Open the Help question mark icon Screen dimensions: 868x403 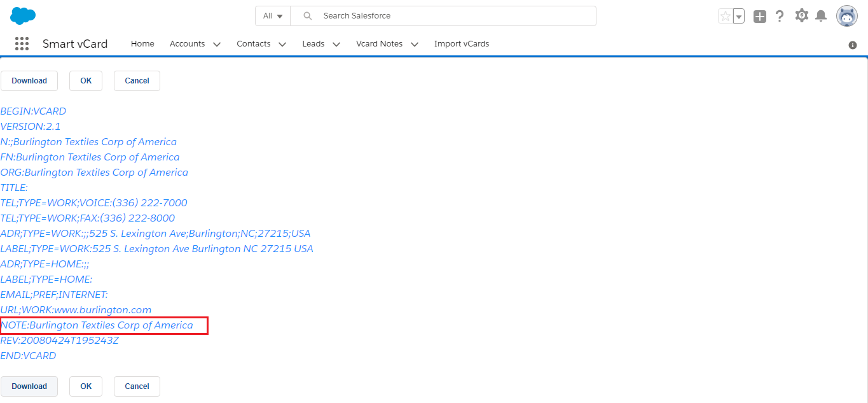coord(780,16)
